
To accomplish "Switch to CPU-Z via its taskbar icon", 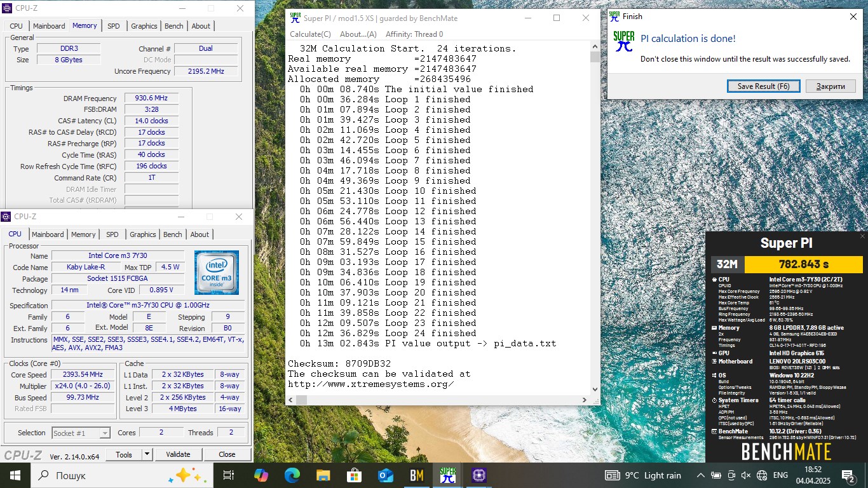I will [479, 475].
